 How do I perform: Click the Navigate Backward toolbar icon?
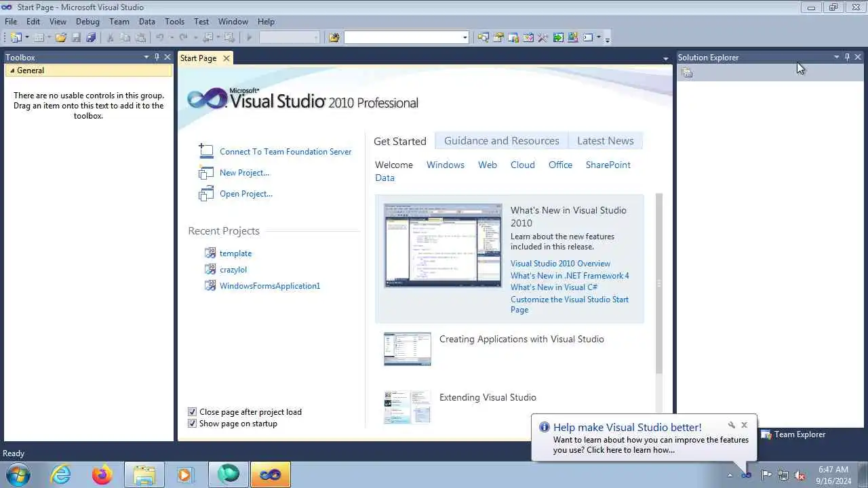(208, 37)
